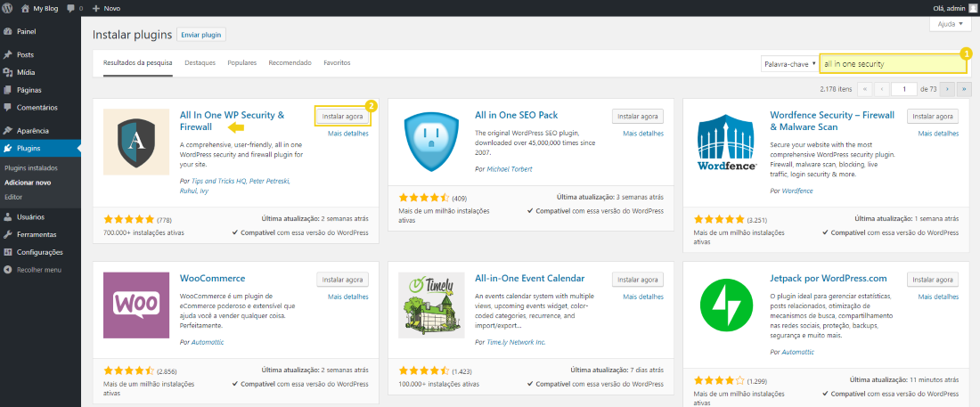Switch to Resultados da pesquisa tab
980x407 pixels.
137,63
